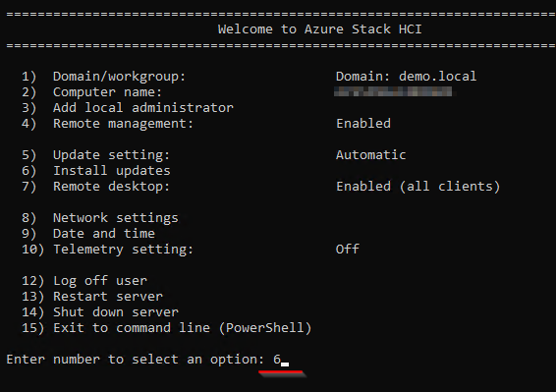
Task: Select the 'Network settings' line
Action: point(100,218)
